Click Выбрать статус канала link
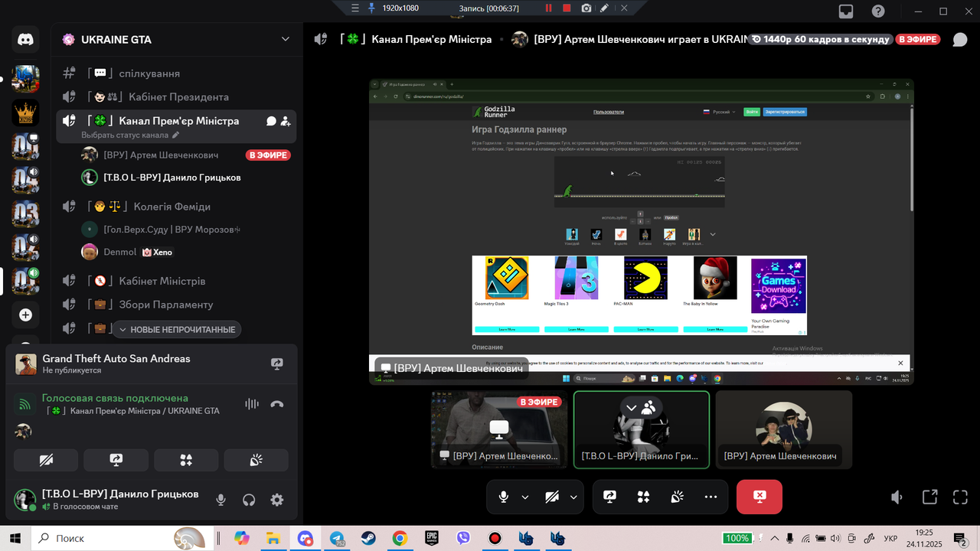 coord(125,135)
